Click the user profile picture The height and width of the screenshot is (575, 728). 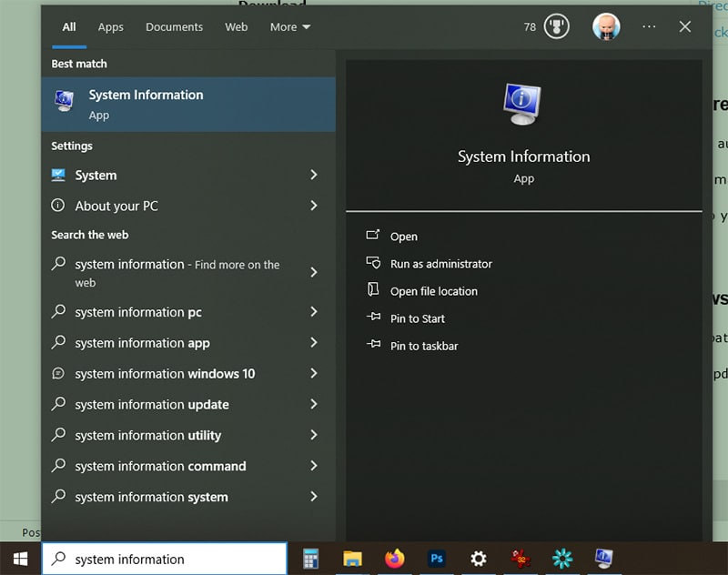point(606,26)
